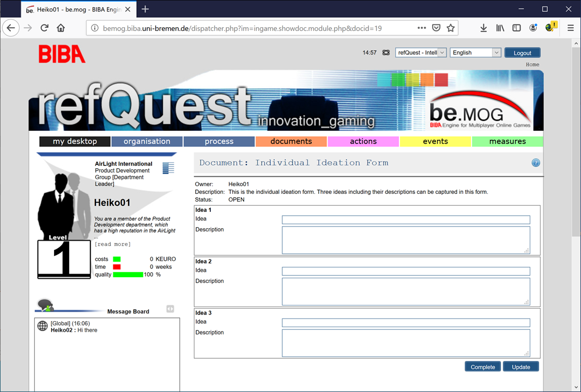Open the measures tab
The image size is (581, 392).
[x=507, y=142]
